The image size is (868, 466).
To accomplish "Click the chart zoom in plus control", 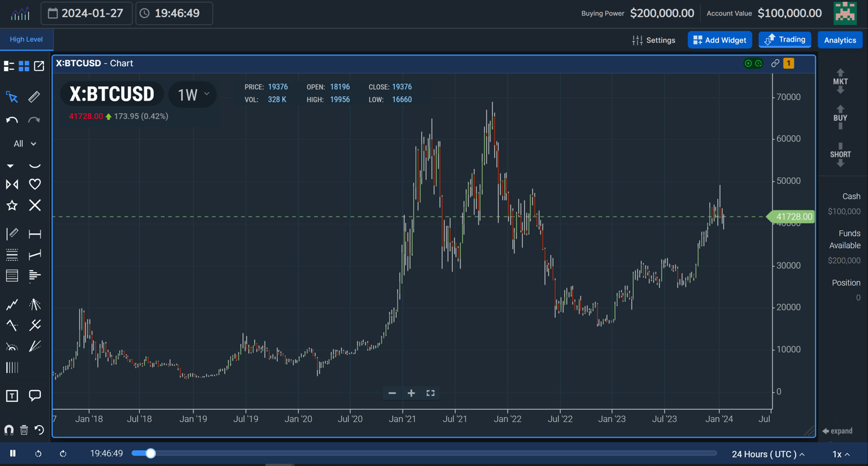I will (x=411, y=393).
